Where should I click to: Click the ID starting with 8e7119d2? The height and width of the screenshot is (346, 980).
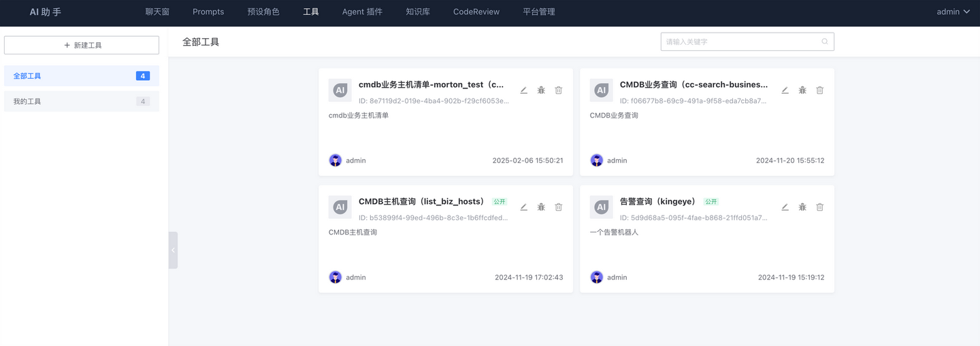click(x=434, y=101)
